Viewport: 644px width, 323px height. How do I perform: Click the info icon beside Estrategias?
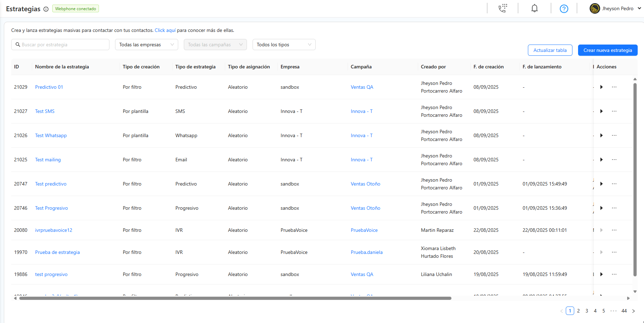(x=46, y=9)
